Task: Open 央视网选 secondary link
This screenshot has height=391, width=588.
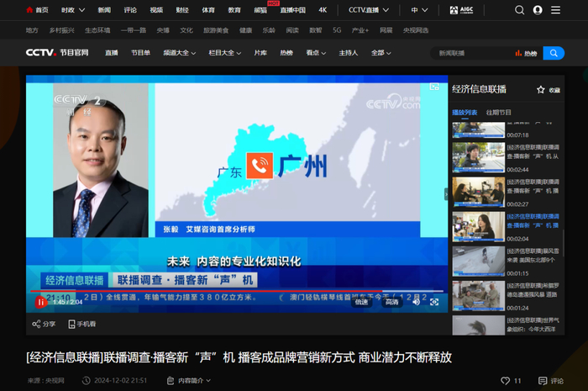Action: (x=416, y=30)
